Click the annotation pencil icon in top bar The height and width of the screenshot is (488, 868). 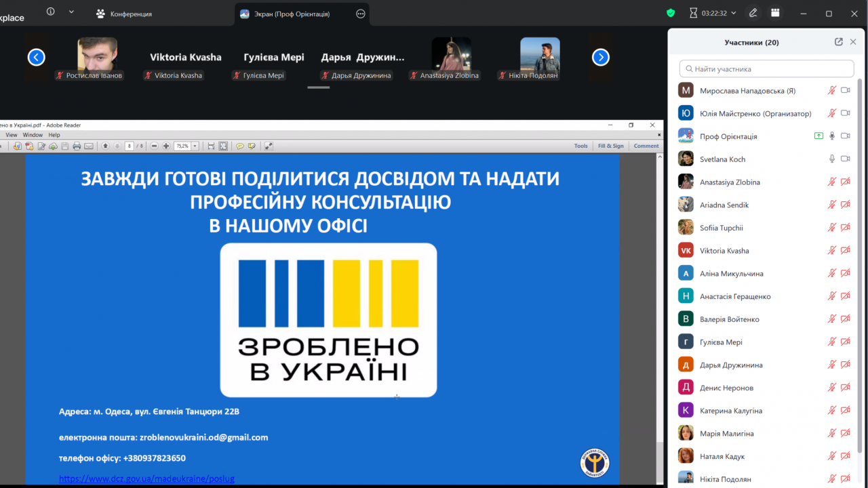point(753,13)
